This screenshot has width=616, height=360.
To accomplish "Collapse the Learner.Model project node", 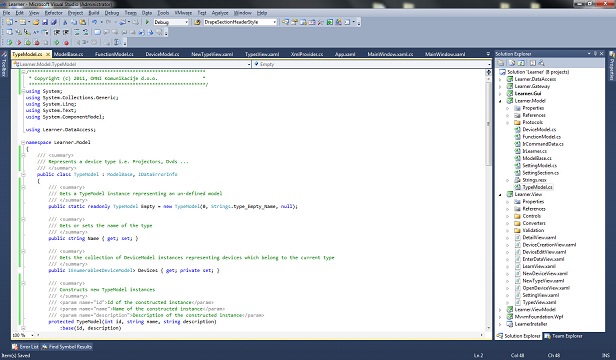I will [500, 101].
